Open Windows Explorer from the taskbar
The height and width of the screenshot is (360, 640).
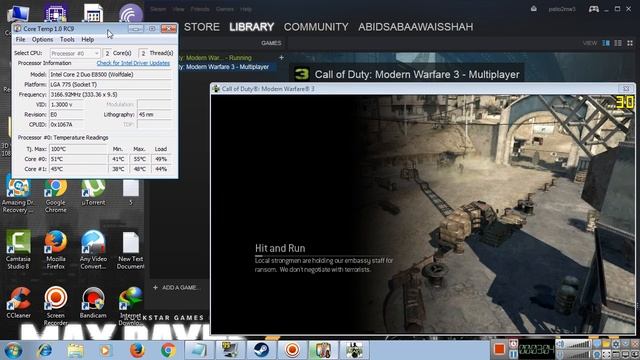(x=75, y=350)
